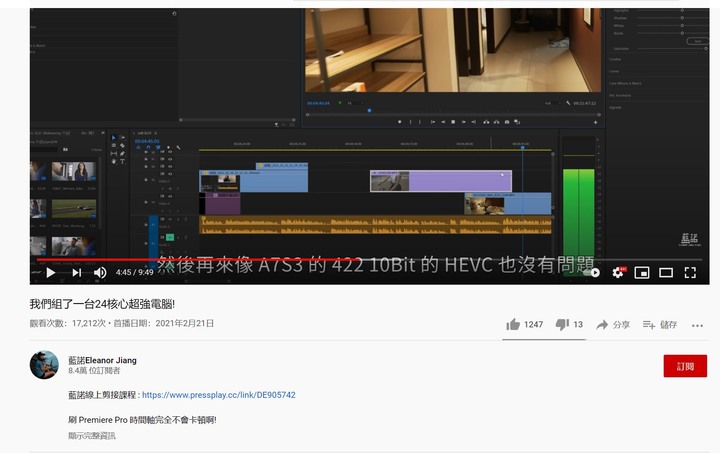Enable miniplayer mode
Screen dimensions: 720x453
point(641,273)
